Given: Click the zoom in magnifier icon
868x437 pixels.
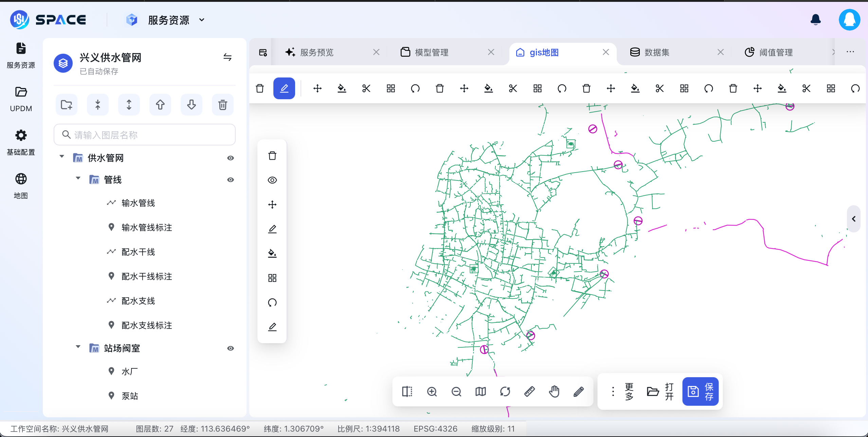Looking at the screenshot, I should (x=432, y=391).
